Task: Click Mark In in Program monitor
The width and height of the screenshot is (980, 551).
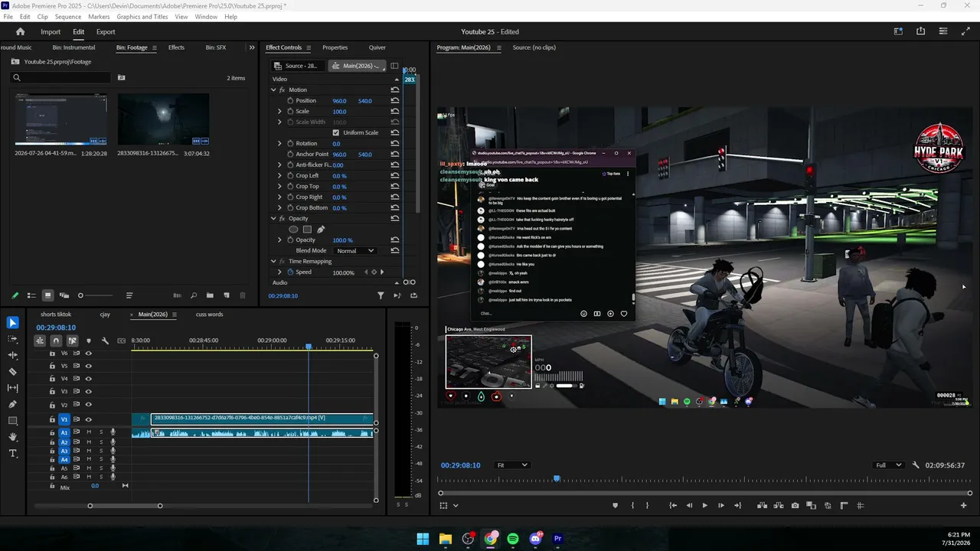Action: point(632,505)
